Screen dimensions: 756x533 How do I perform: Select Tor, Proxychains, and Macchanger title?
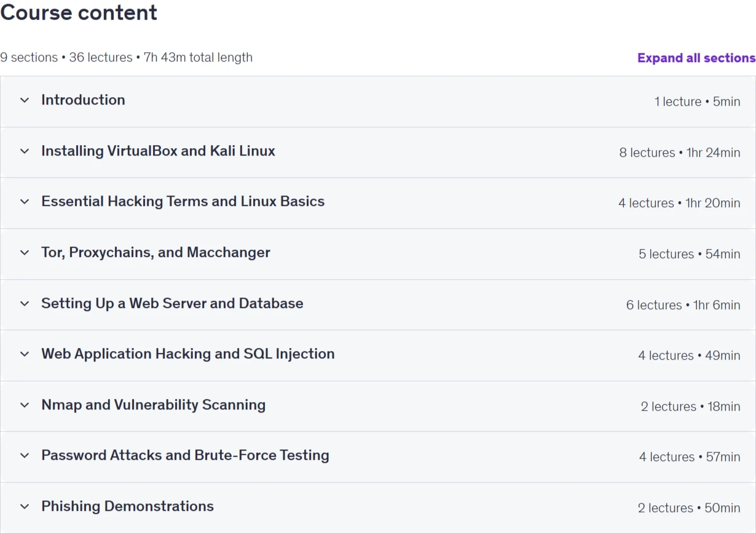point(156,252)
